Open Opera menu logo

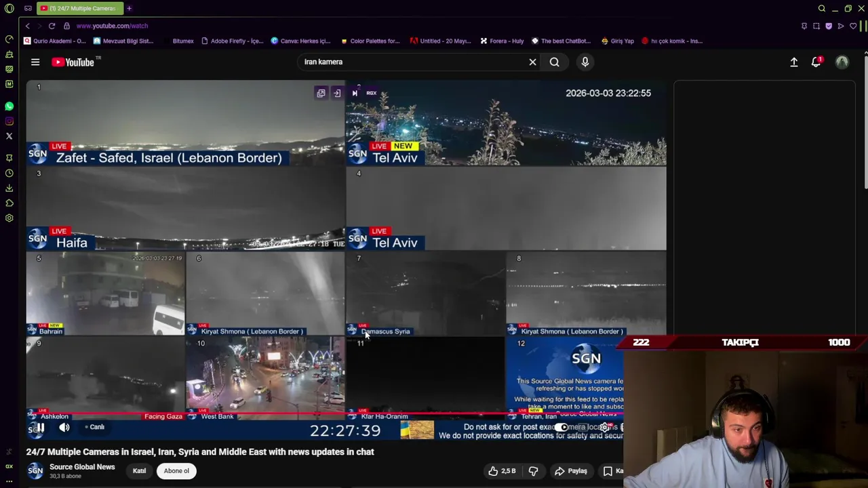tap(9, 9)
